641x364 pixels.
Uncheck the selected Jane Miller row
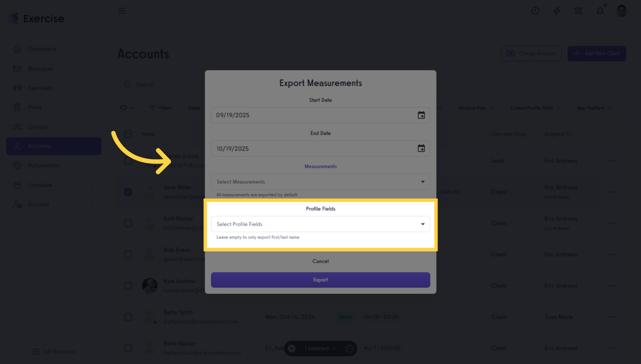tap(128, 192)
